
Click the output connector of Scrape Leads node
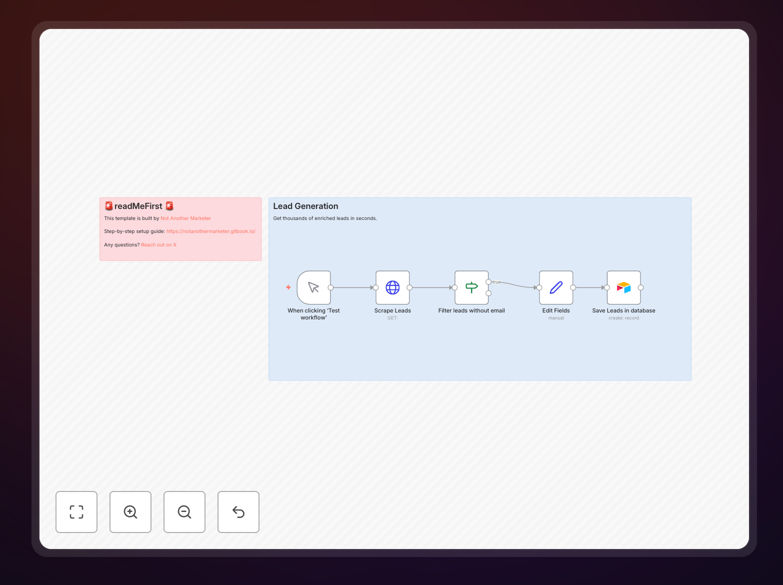pyautogui.click(x=409, y=287)
